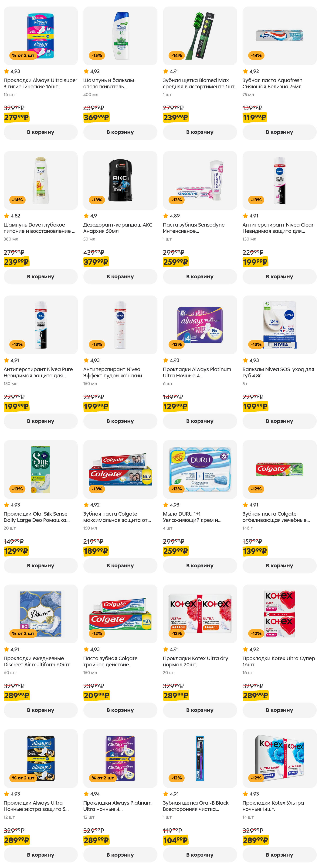The height and width of the screenshot is (868, 329).
Task: Add Always Platinum Ultra Ночные 6 шт to cart
Action: click(200, 421)
